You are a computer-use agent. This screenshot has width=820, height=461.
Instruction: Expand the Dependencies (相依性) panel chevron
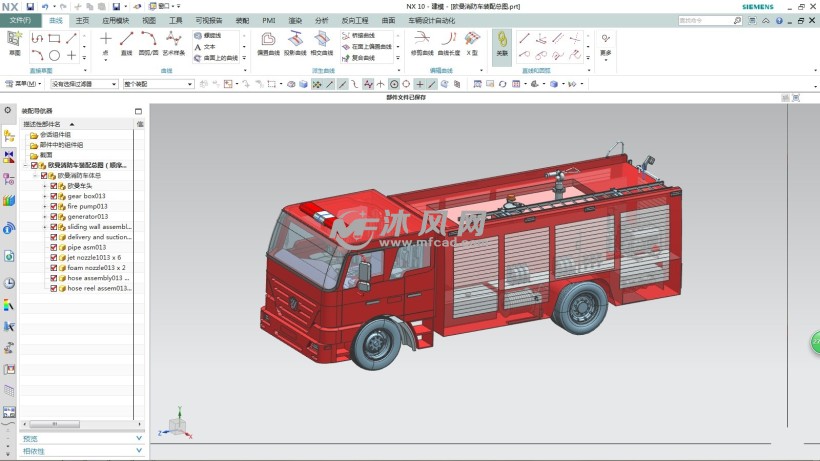coord(139,451)
